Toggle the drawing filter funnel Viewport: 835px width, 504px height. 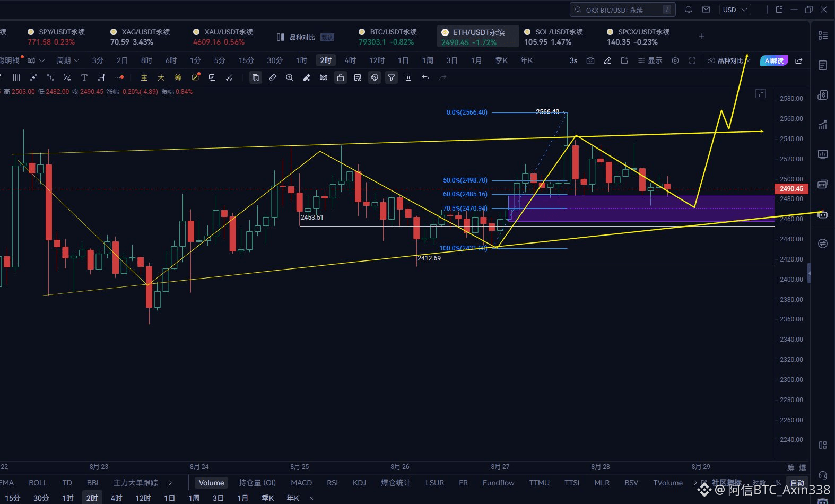(x=392, y=77)
